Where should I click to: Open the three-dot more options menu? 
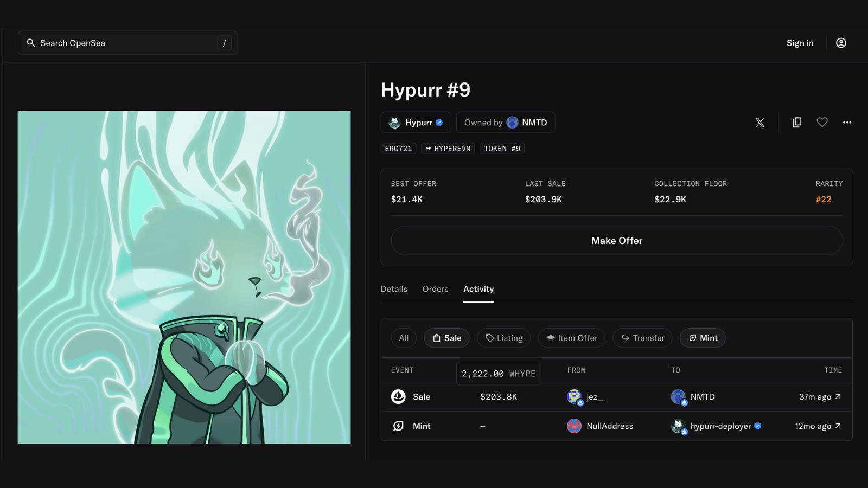[x=847, y=123]
